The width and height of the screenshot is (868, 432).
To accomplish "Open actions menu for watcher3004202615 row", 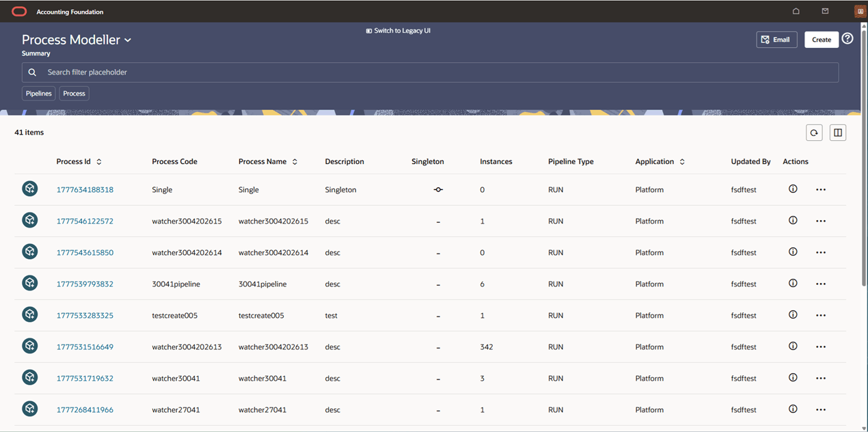I will click(x=821, y=221).
